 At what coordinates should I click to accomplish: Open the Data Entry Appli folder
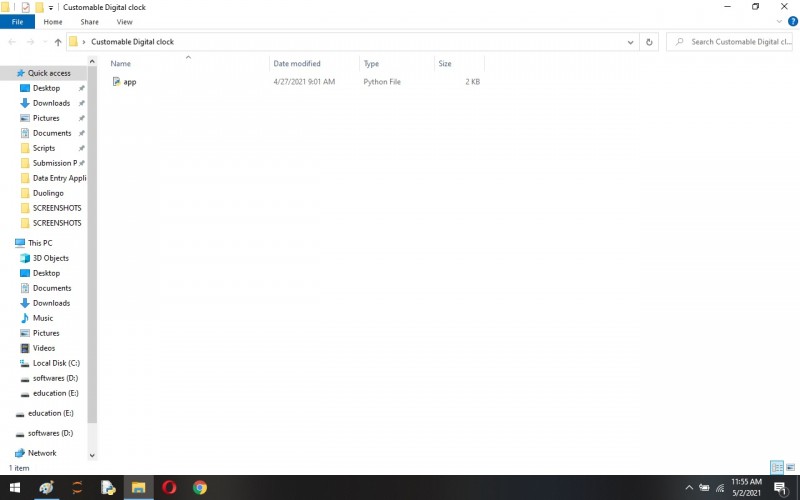tap(59, 178)
